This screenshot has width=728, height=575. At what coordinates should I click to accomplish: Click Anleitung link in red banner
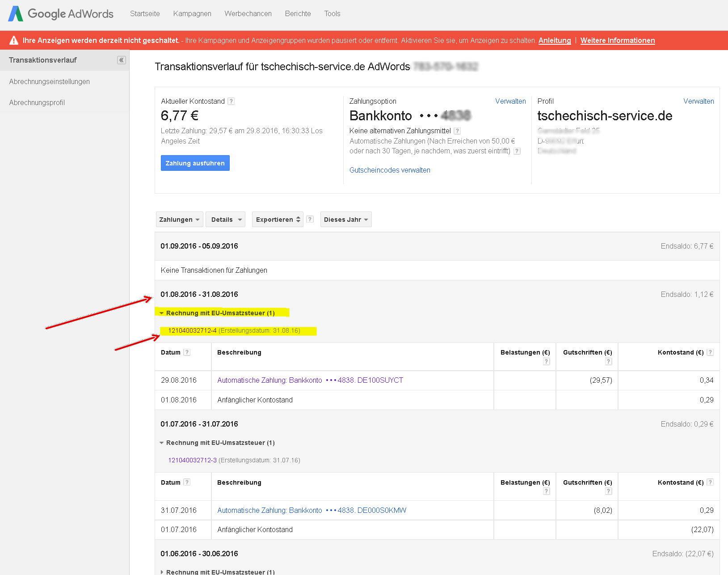(555, 40)
